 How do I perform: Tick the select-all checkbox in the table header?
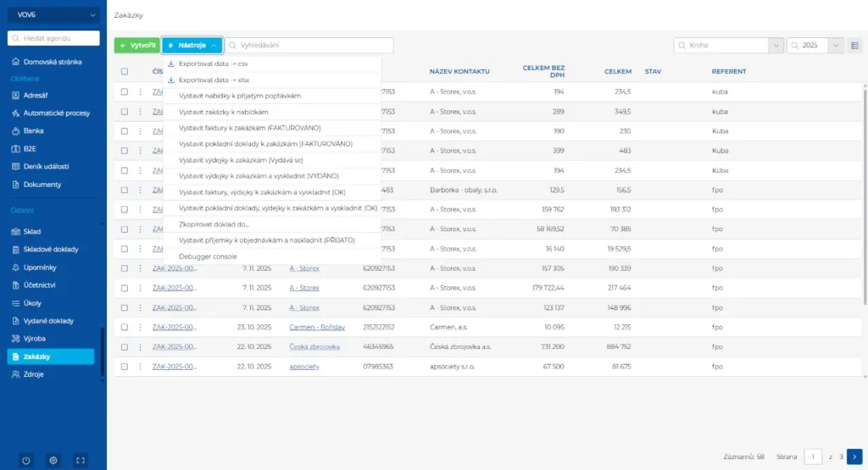[125, 72]
